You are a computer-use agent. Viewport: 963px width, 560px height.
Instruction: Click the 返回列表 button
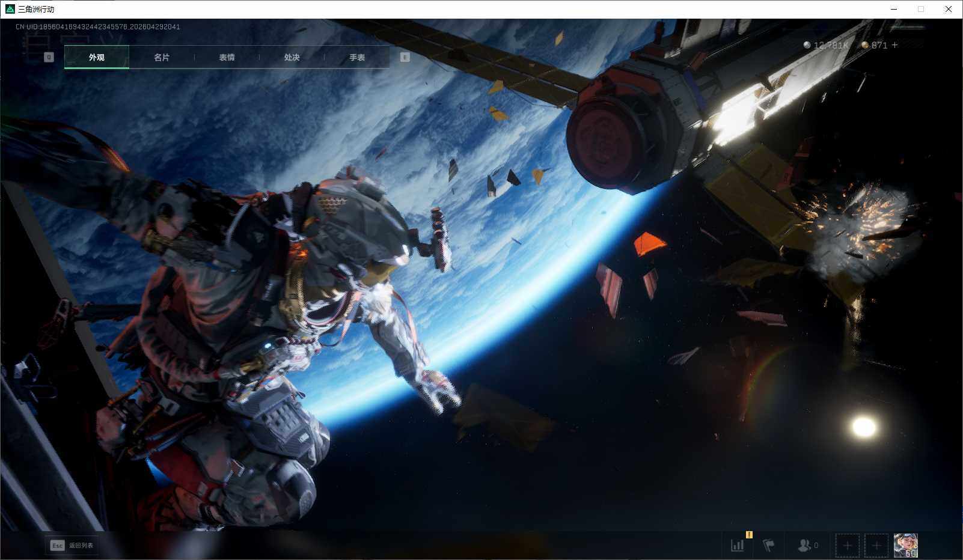click(x=73, y=546)
